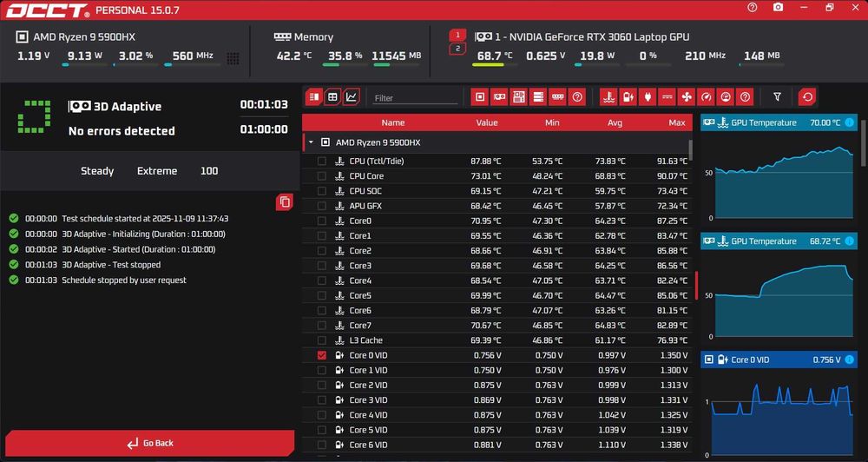Switch to the list view layout icon
Image resolution: width=868 pixels, height=462 pixels.
pos(314,97)
